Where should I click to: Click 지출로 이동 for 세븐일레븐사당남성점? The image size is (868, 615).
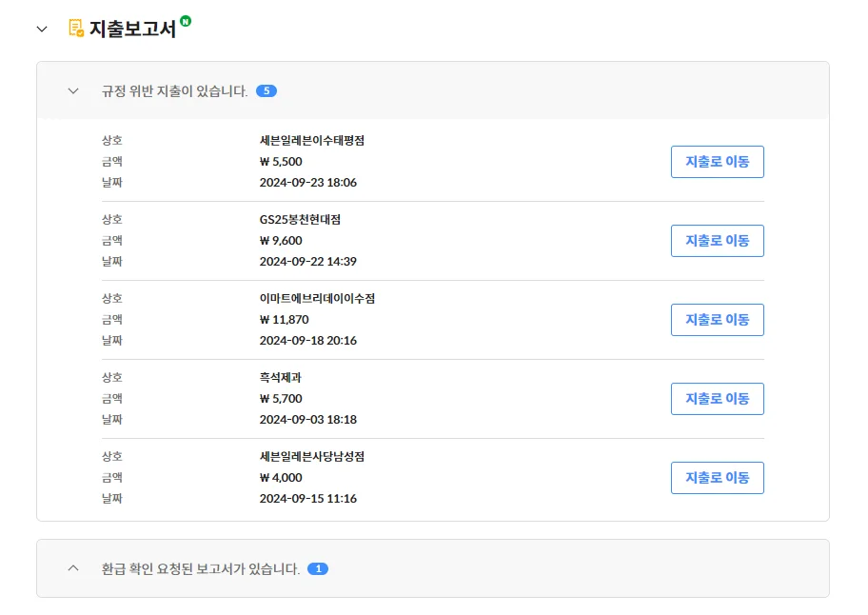pyautogui.click(x=717, y=478)
